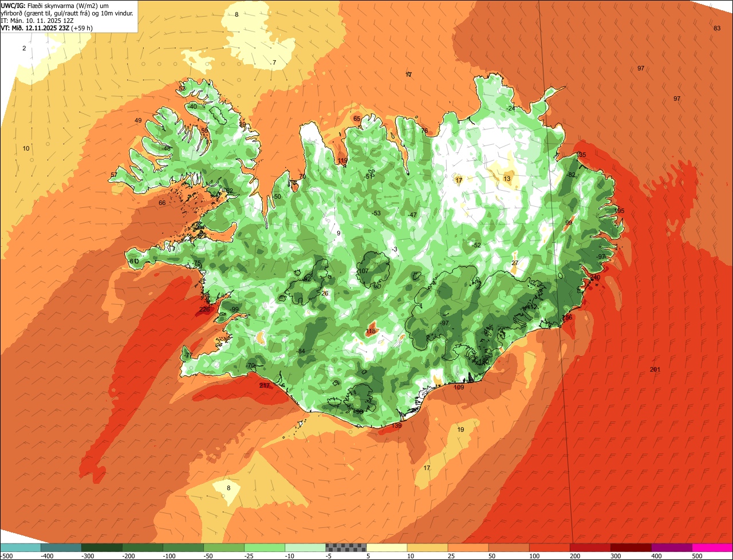This screenshot has height=560, width=733.
Task: Click the map value '-82' in east Iceland
Action: [570, 175]
